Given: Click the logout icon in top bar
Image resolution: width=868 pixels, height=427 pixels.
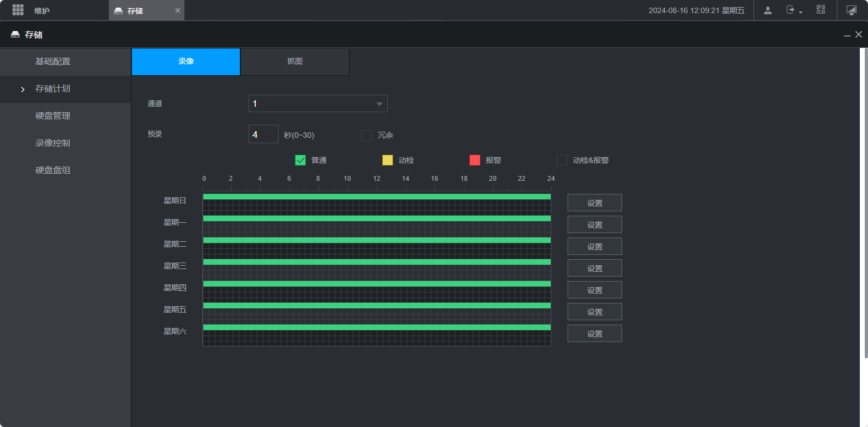Looking at the screenshot, I should 791,10.
